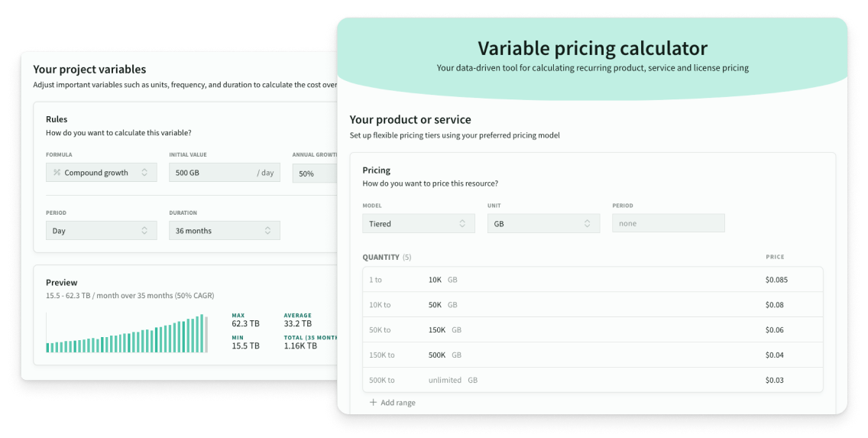Click the 500 GB initial value field
868x438 pixels.
pyautogui.click(x=224, y=172)
